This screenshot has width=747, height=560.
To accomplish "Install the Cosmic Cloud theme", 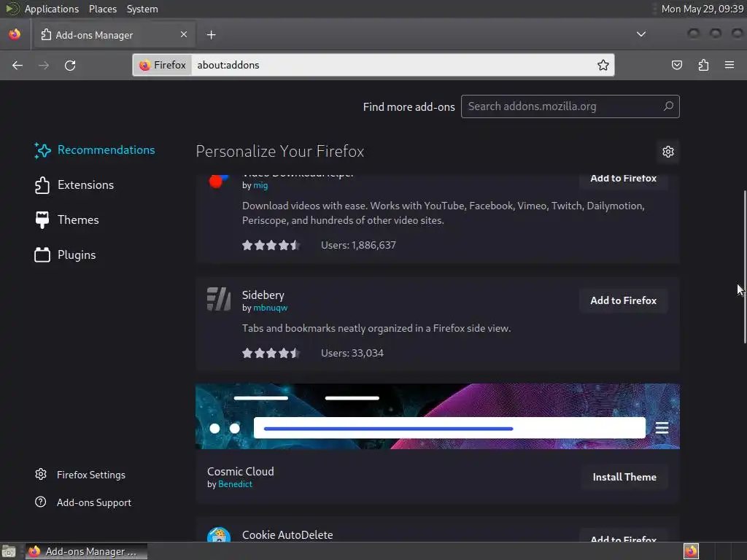I will pos(624,477).
